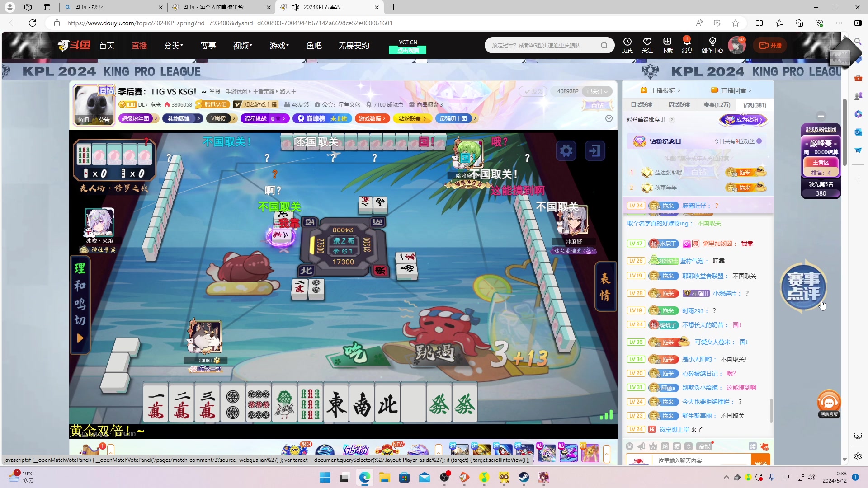The height and width of the screenshot is (488, 868).
Task: Expand the streamer info panel chevron
Action: pos(609,118)
